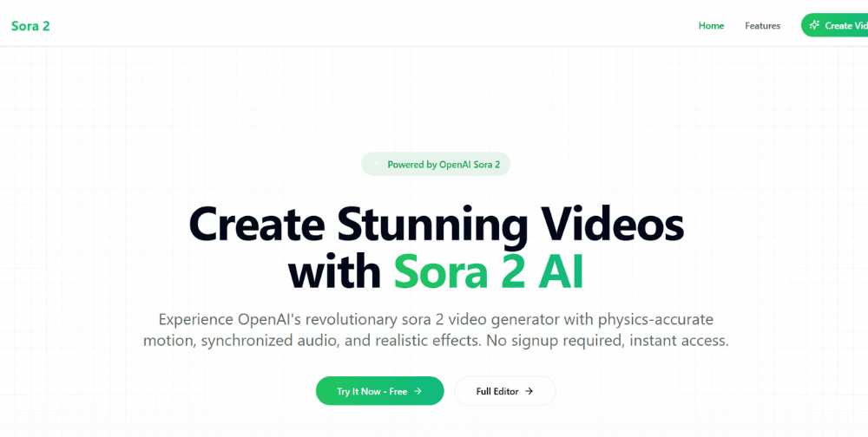
Task: Go to the Features navigation link
Action: [x=762, y=25]
